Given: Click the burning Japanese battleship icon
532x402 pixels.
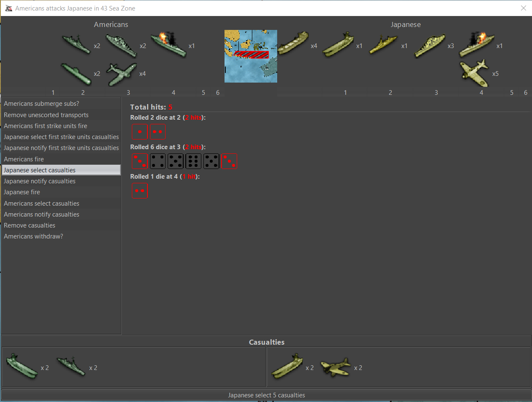Looking at the screenshot, I should click(x=477, y=44).
